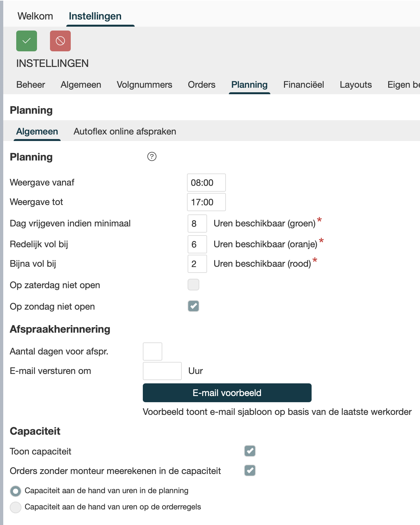Image resolution: width=420 pixels, height=525 pixels.
Task: Open Autoflex online afspraken subtab
Action: pos(125,132)
